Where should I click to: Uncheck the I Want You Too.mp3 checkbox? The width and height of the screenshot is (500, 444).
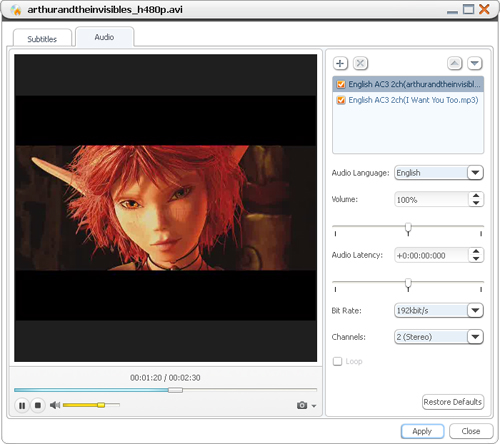pyautogui.click(x=341, y=100)
